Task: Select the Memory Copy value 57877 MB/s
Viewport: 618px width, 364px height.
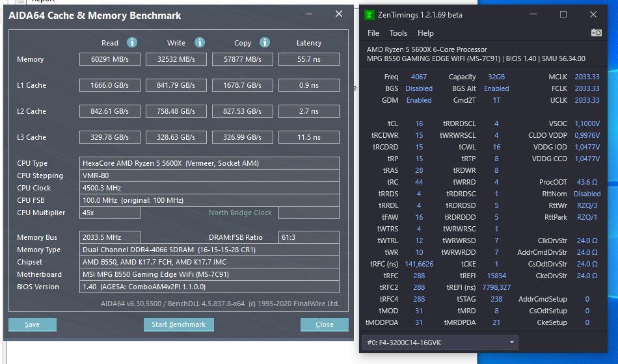Action: click(243, 59)
